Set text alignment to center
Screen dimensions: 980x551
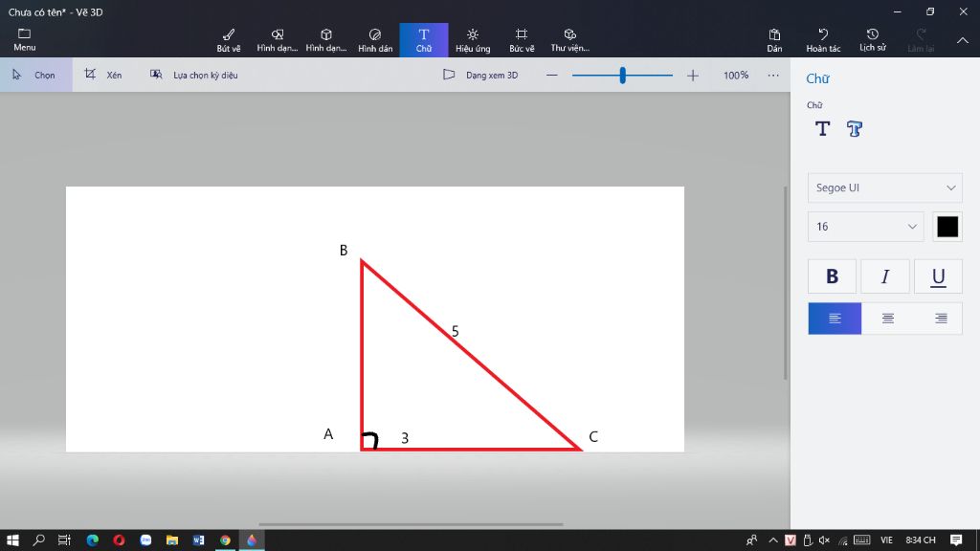887,319
